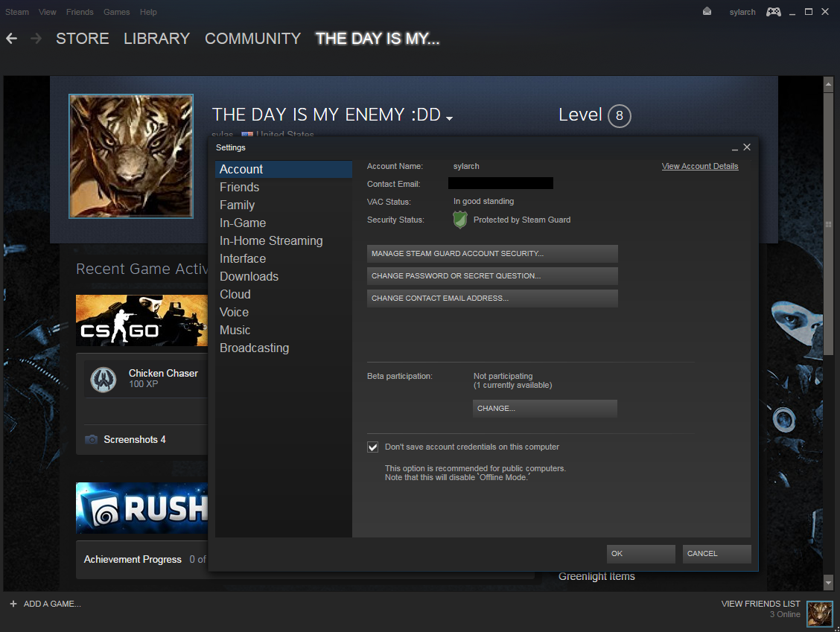Click Greenlight Items heading

596,576
